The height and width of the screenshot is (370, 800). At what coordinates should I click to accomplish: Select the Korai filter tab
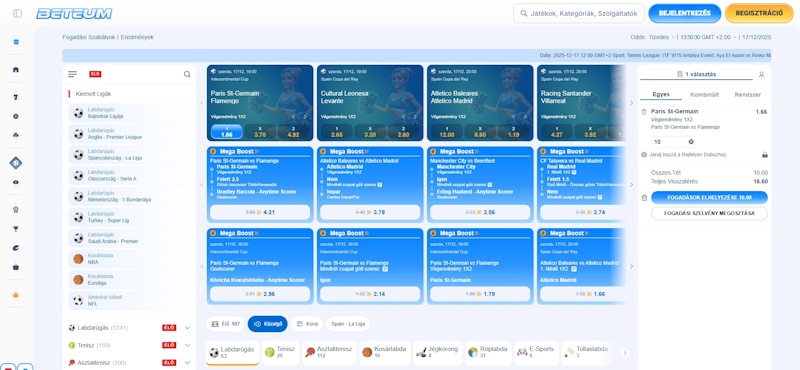coord(307,324)
